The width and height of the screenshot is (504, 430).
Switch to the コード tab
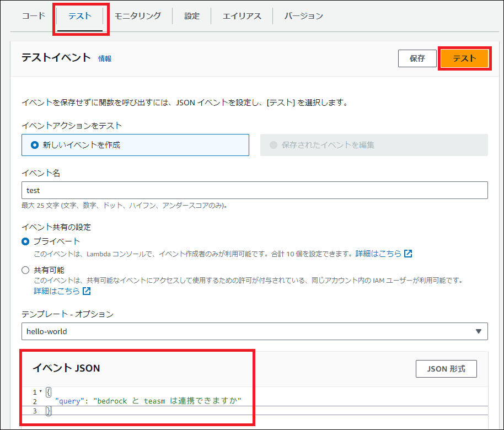(34, 16)
